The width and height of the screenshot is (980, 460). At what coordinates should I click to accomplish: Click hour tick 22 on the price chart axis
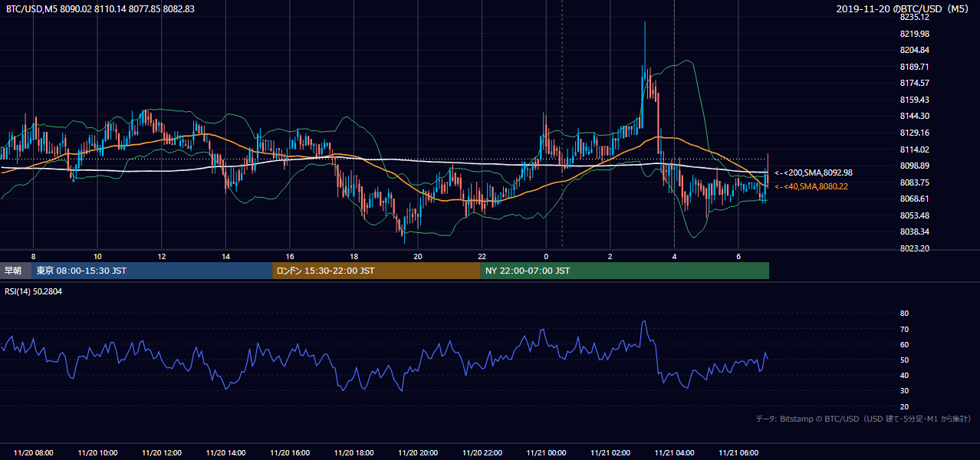coord(482,256)
